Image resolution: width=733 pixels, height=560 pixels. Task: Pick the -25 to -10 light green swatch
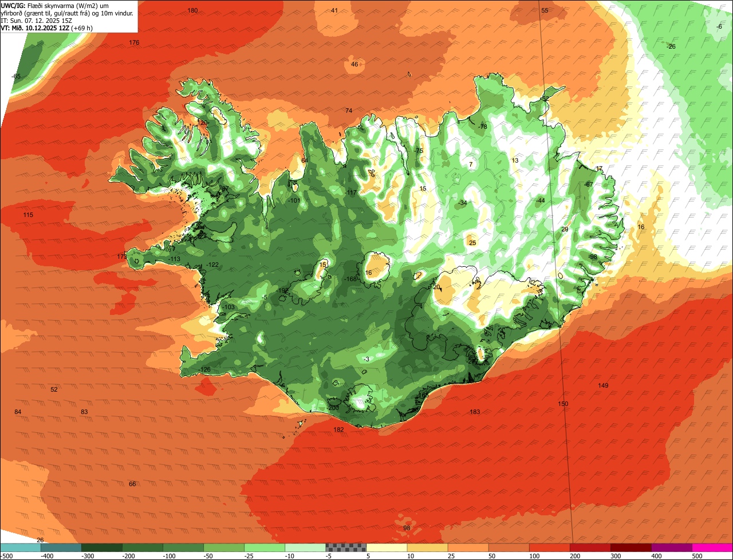click(265, 547)
